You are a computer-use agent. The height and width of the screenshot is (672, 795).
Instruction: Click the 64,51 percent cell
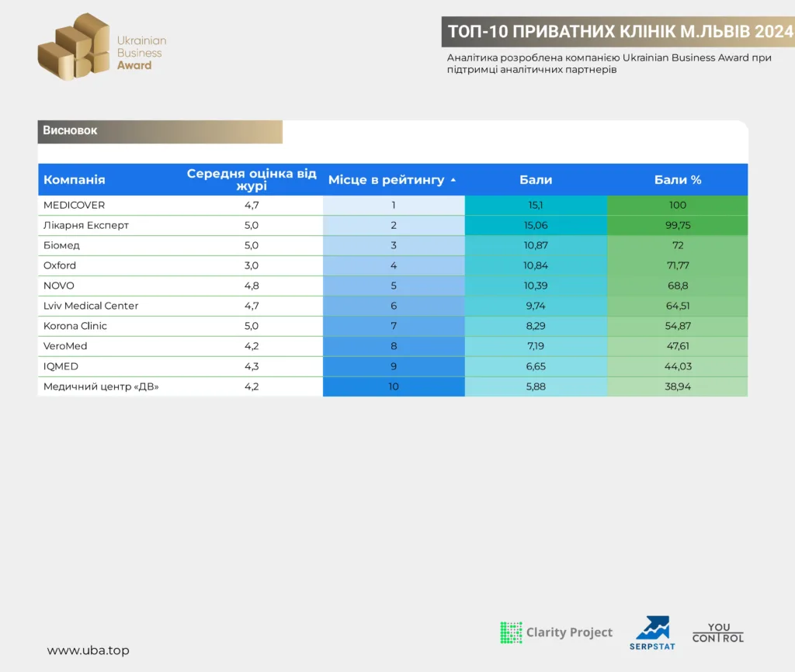point(678,306)
